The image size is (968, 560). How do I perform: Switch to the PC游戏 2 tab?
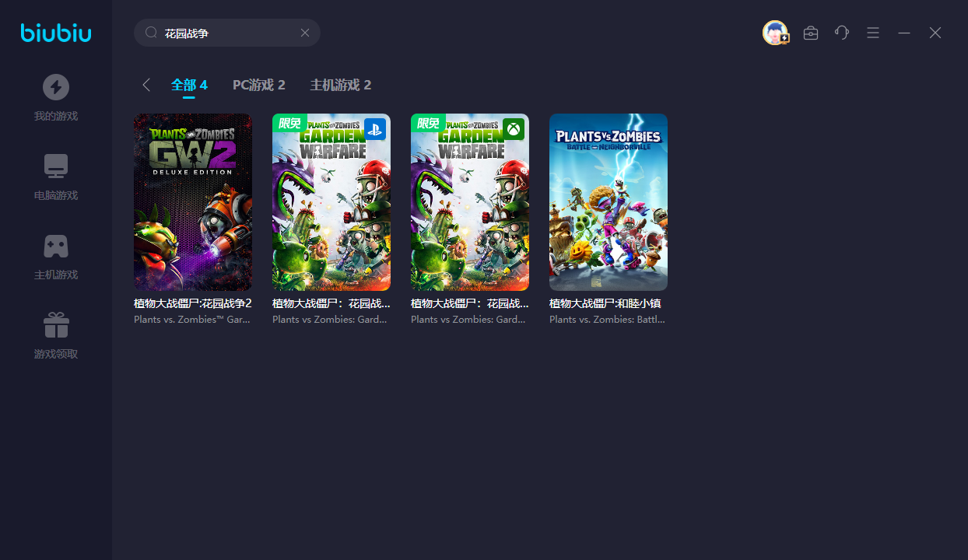point(259,85)
